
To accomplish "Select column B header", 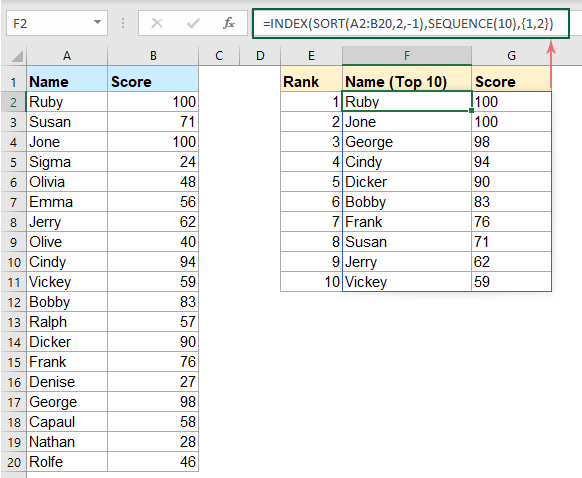I will point(153,56).
